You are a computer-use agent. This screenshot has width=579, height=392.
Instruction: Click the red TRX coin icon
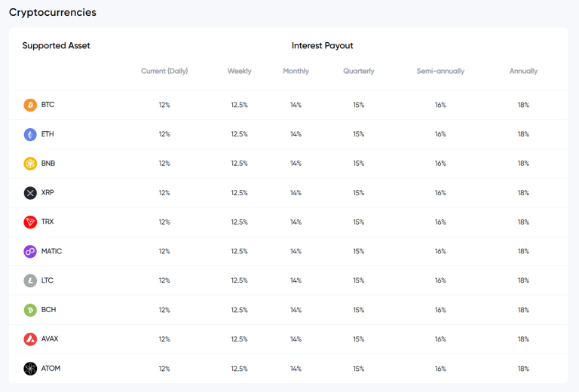tap(30, 222)
